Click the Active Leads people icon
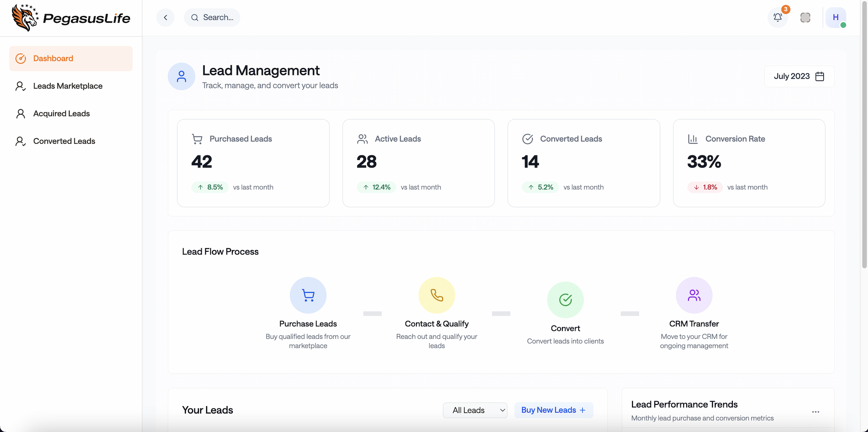 point(362,139)
